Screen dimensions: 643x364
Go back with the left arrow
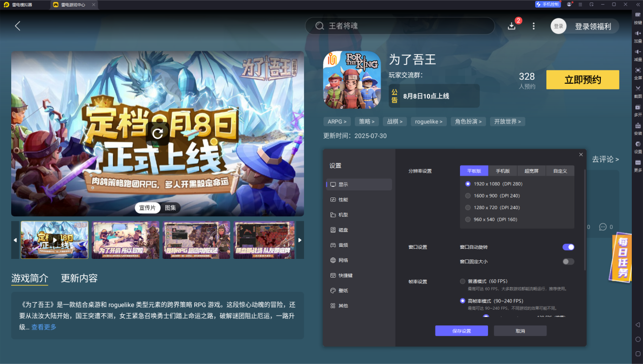[x=18, y=26]
